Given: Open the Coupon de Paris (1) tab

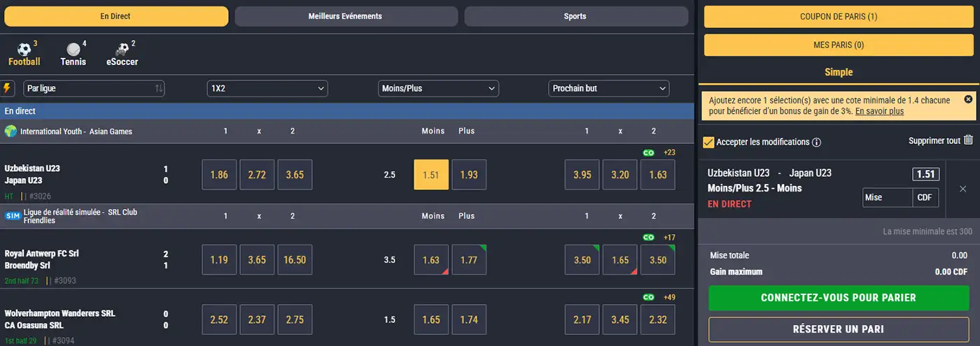Looking at the screenshot, I should tap(839, 17).
